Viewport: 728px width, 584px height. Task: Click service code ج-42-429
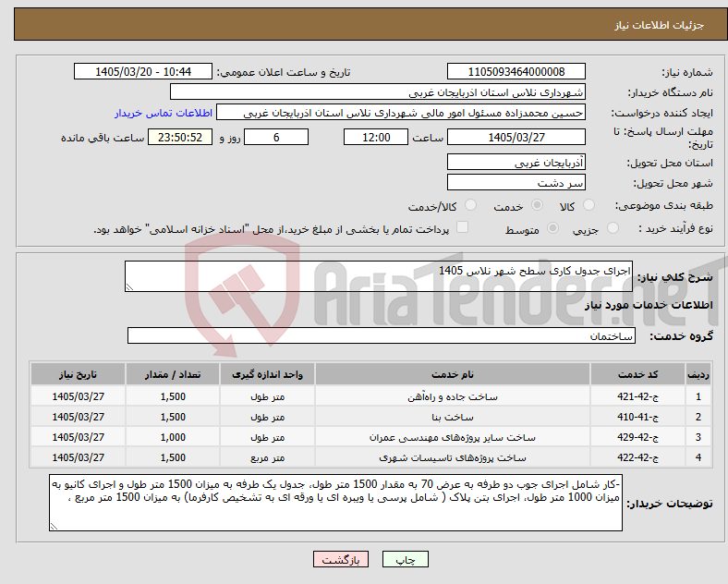pos(638,437)
